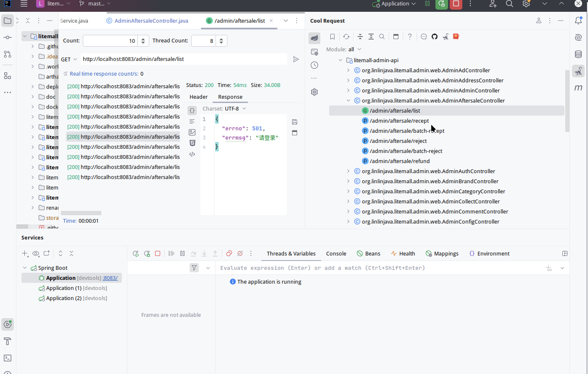Screen dimensions: 588x374
Task: Click the bookmark icon in Cool Request toolbar
Action: (332, 37)
